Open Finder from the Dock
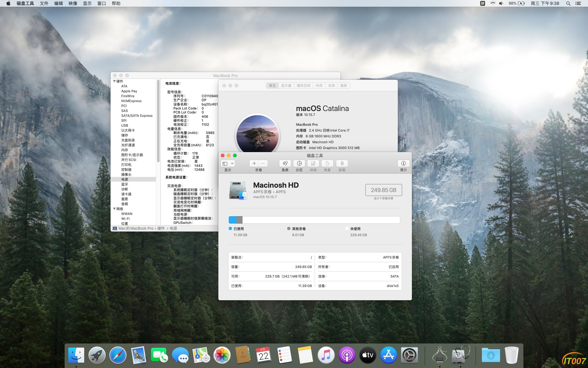Screen dimensions: 588x368 76,355
